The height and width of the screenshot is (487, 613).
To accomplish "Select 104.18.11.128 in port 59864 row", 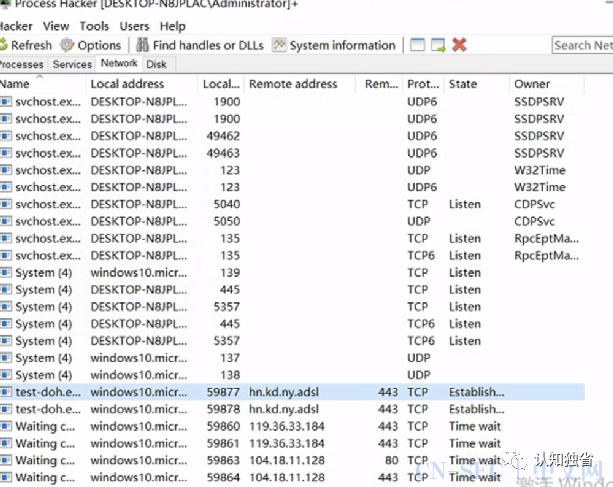I will click(x=287, y=477).
